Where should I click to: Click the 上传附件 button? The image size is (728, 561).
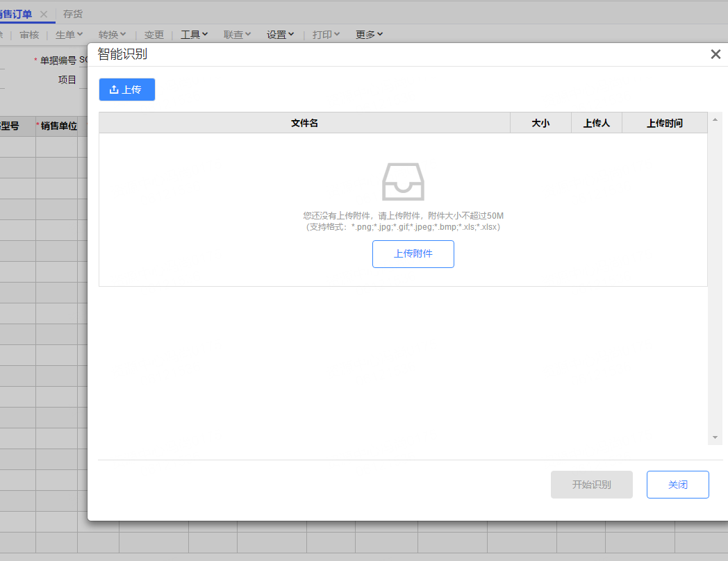coord(413,254)
